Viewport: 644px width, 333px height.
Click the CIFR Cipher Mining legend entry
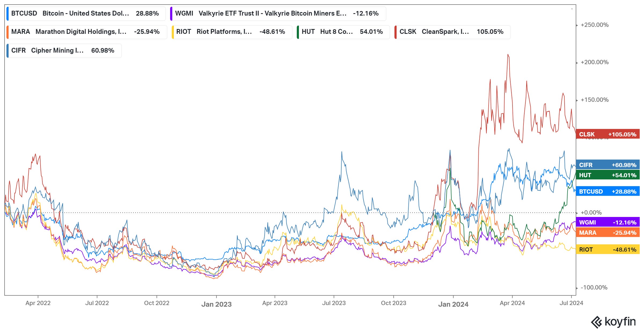point(64,50)
